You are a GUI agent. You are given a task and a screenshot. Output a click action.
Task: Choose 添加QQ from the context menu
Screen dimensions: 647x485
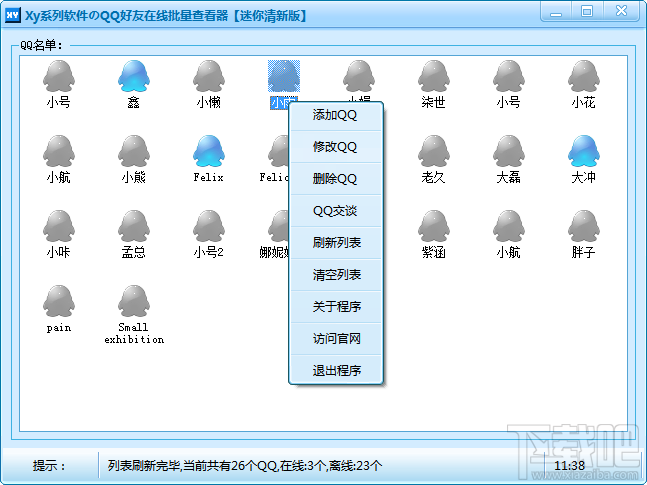click(336, 115)
